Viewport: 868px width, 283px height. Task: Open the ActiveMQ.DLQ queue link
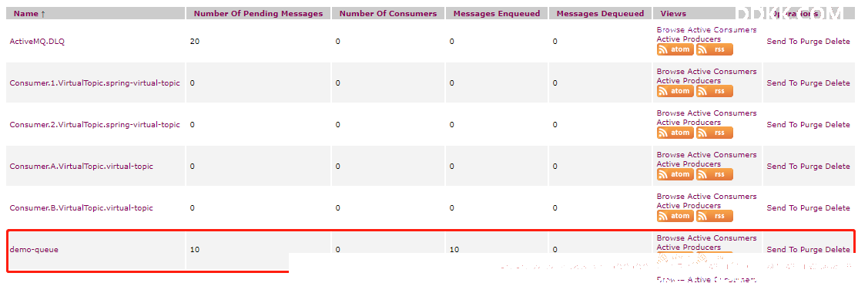click(37, 42)
